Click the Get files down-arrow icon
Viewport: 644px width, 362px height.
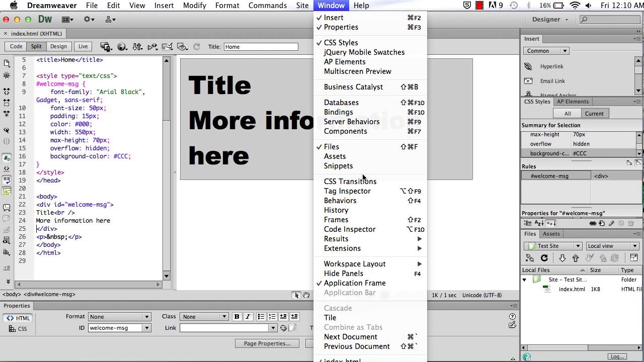562,258
